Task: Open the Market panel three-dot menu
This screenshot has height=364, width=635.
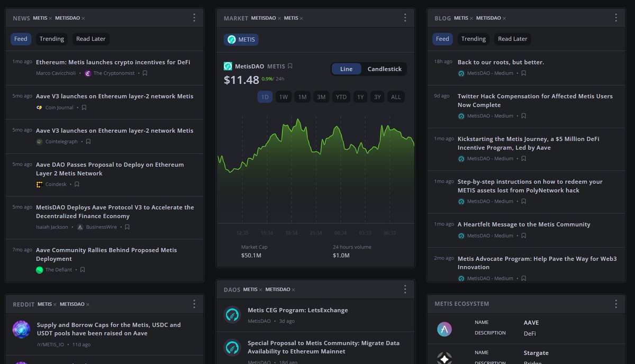Action: tap(405, 18)
